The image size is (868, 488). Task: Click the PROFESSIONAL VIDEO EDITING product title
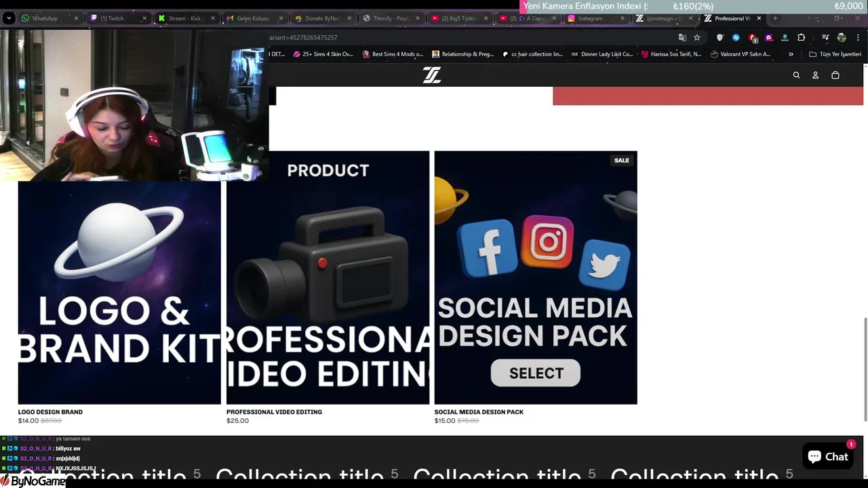[x=274, y=411]
